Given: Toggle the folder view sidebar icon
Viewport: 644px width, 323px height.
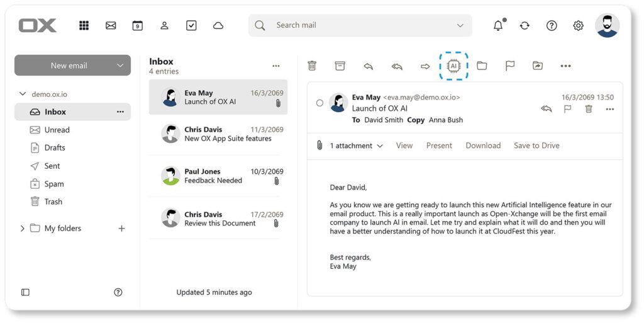Looking at the screenshot, I should (25, 292).
